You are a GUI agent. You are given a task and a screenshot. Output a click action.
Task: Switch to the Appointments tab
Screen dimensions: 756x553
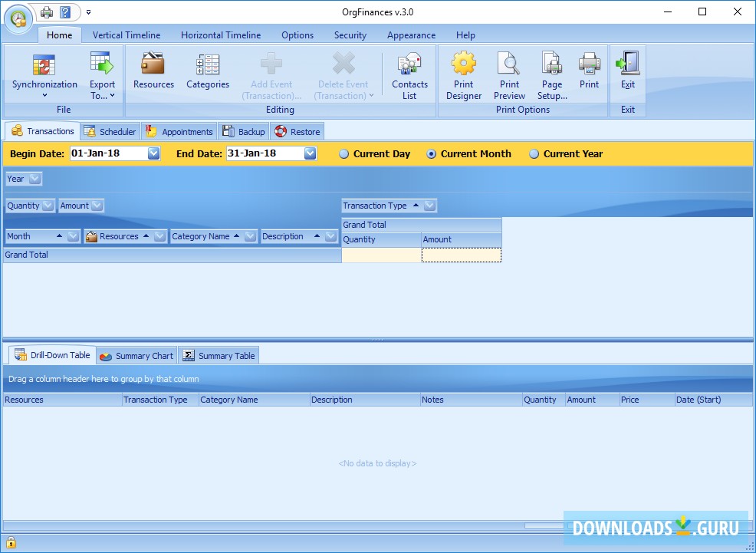pyautogui.click(x=179, y=132)
